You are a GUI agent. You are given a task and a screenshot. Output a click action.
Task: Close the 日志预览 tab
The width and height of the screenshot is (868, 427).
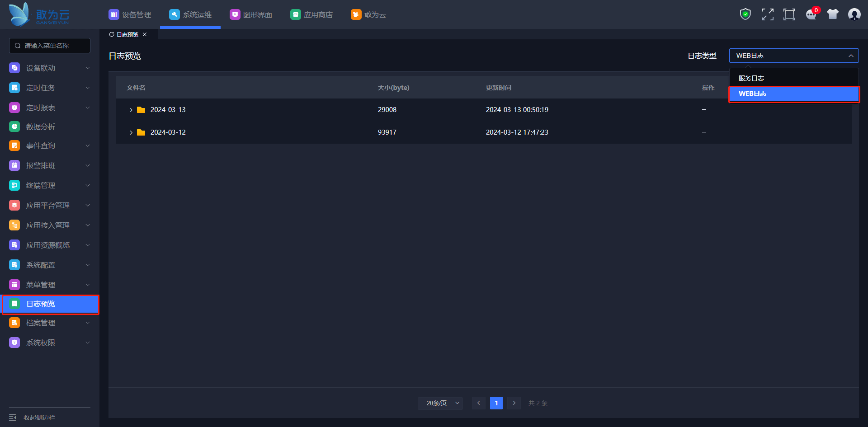coord(145,34)
